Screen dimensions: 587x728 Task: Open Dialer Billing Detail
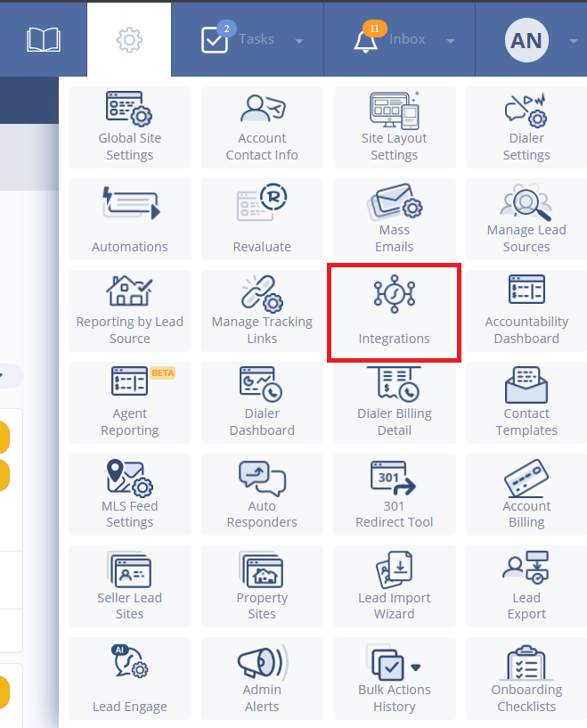(x=394, y=403)
